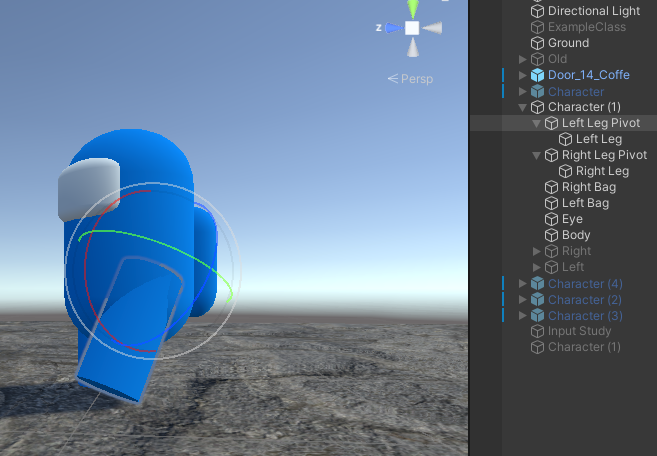Click the blue Character prefab icon
Screen dimensions: 657x456
click(537, 91)
